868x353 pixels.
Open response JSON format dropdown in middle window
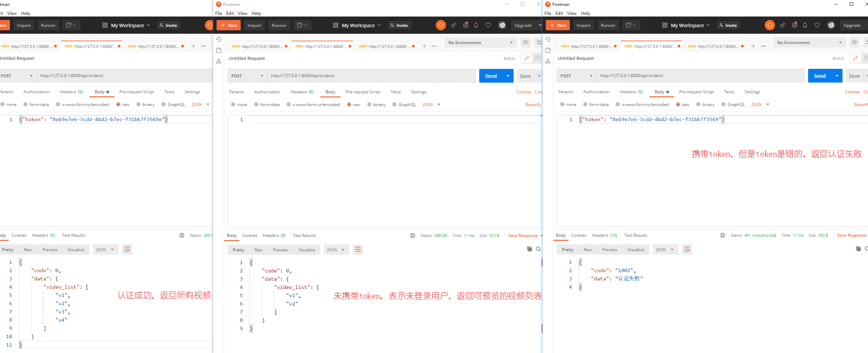[336, 250]
